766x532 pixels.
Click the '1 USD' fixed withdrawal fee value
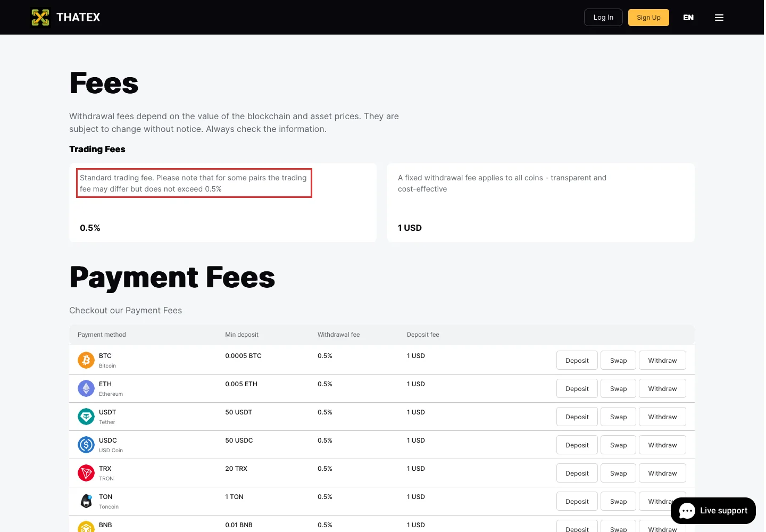410,228
